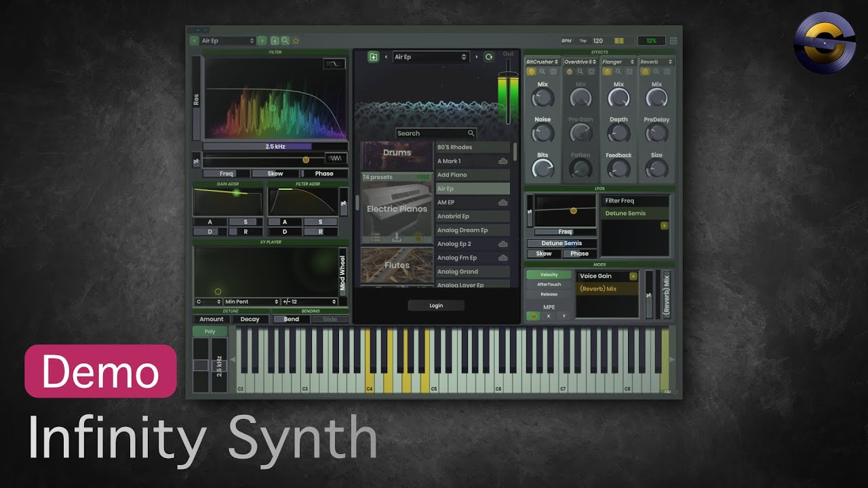Image resolution: width=868 pixels, height=488 pixels.
Task: Toggle Flanger effect power button
Action: coord(608,71)
